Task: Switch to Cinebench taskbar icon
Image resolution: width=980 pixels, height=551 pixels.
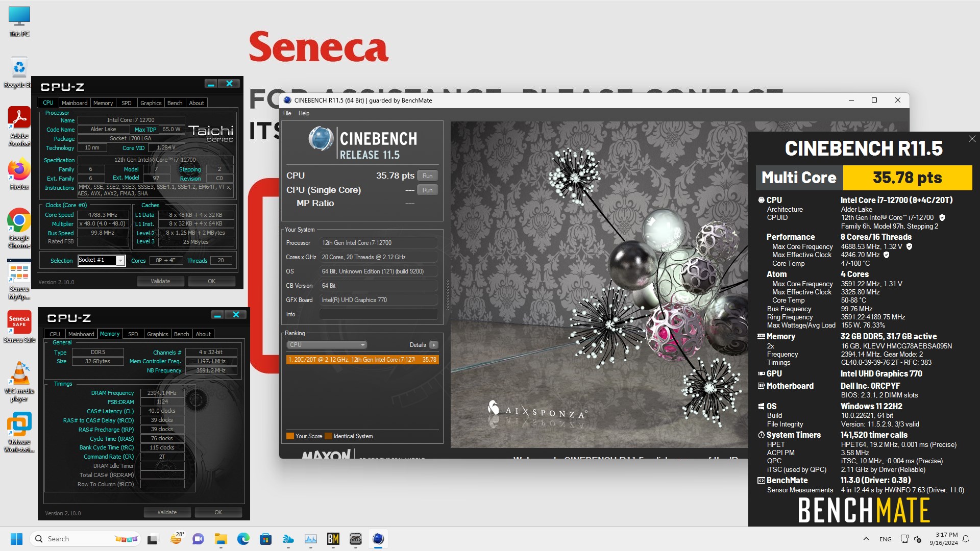Action: pyautogui.click(x=378, y=539)
